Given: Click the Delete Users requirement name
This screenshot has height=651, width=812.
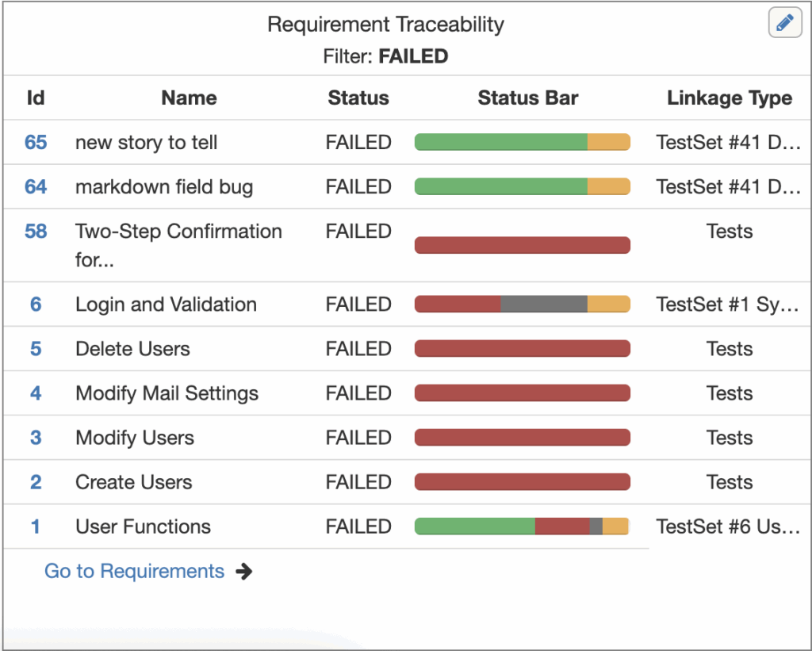Looking at the screenshot, I should click(132, 349).
